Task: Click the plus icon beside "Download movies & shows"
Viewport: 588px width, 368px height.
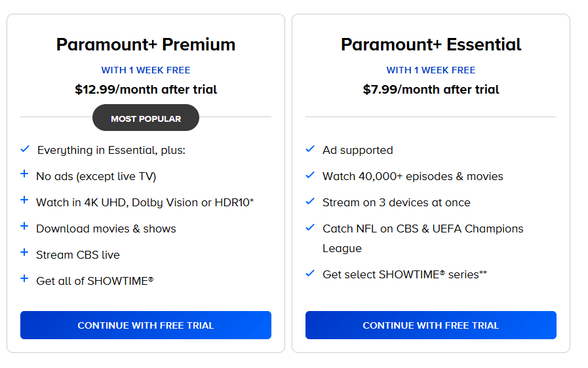Action: pyautogui.click(x=24, y=227)
